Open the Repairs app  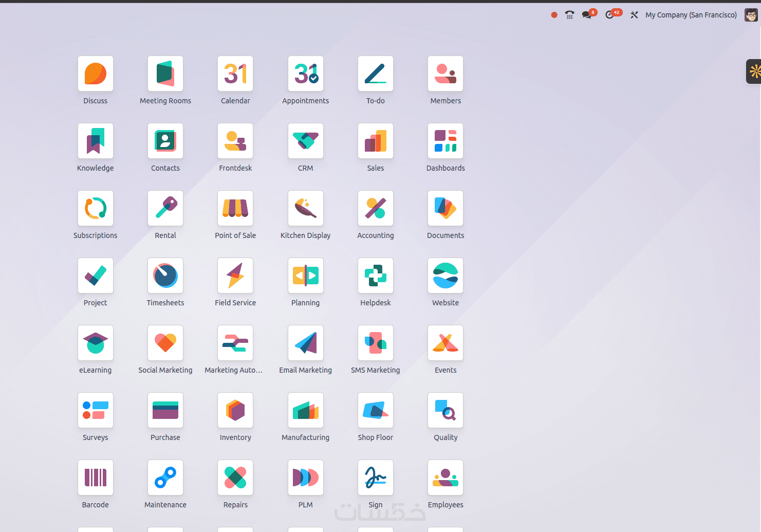coord(235,478)
